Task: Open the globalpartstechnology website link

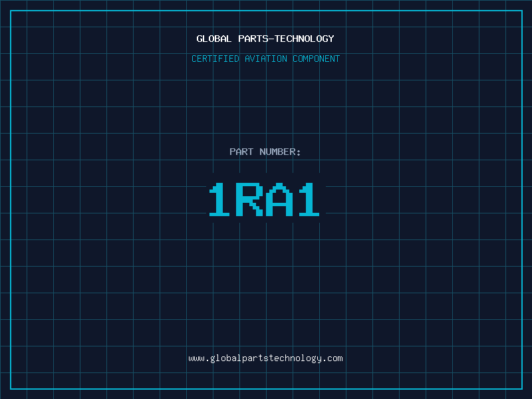Action: pos(266,358)
